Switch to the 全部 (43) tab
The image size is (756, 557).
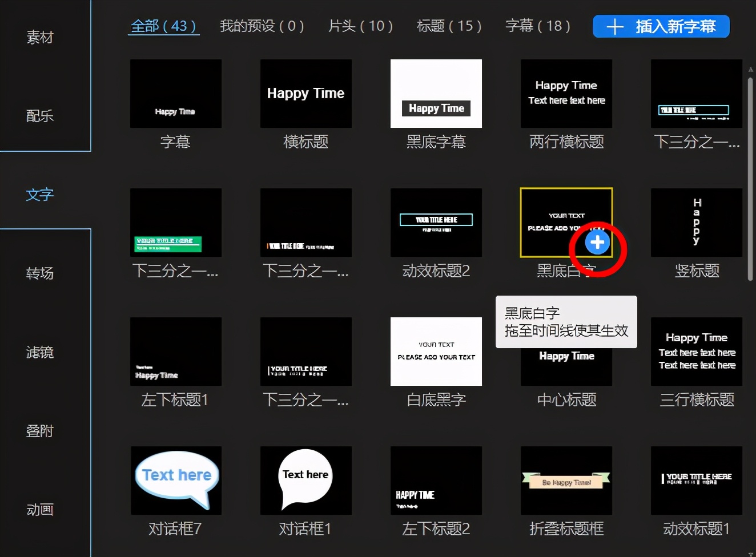(163, 26)
